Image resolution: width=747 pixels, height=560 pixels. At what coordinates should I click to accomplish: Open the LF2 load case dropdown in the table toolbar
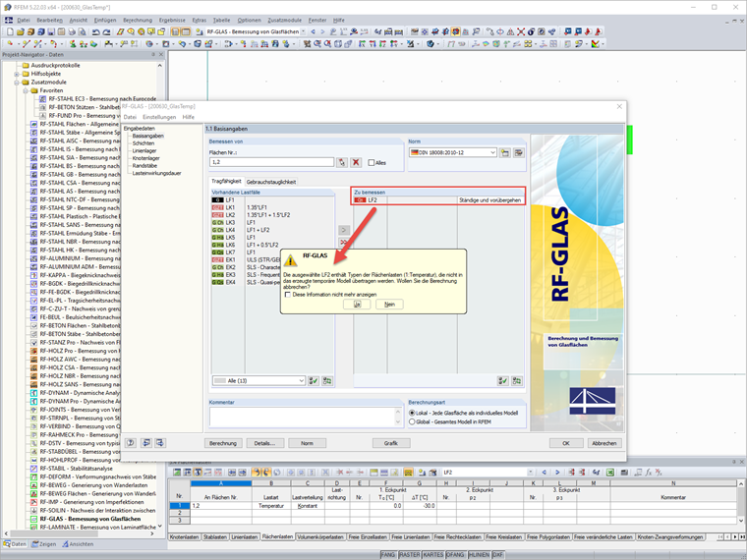point(530,473)
